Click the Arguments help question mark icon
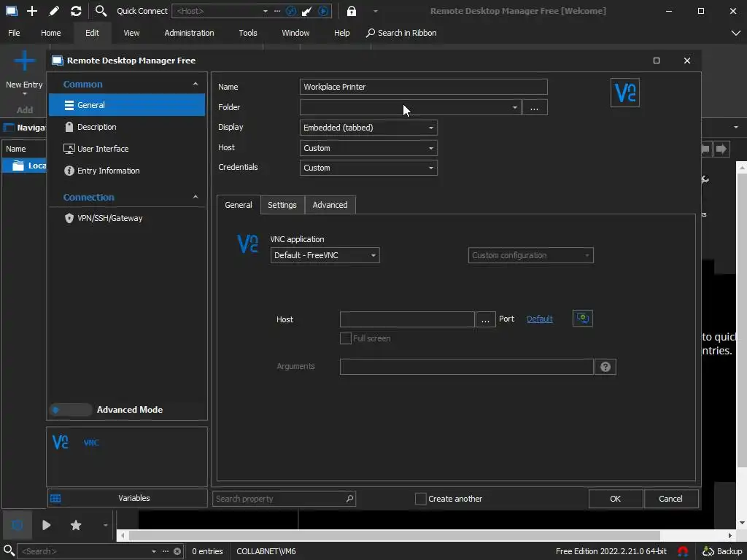Screen dimensions: 747x560 [605, 367]
